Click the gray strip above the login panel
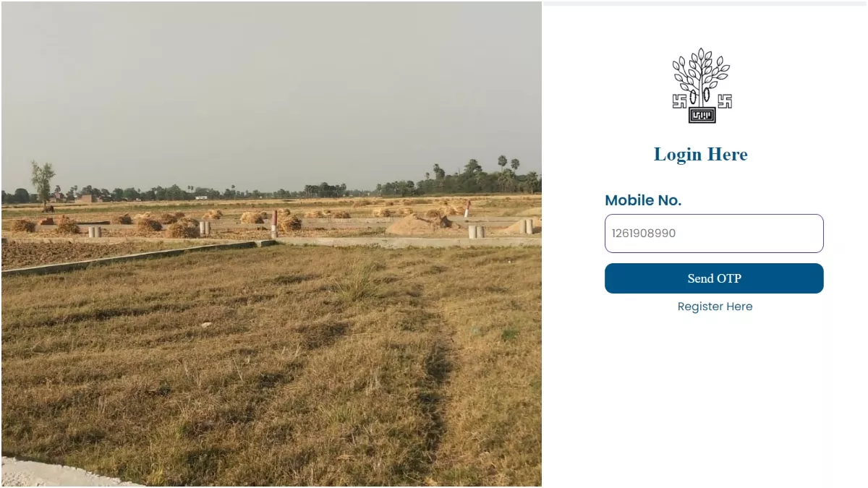This screenshot has width=868, height=488. 705,4
